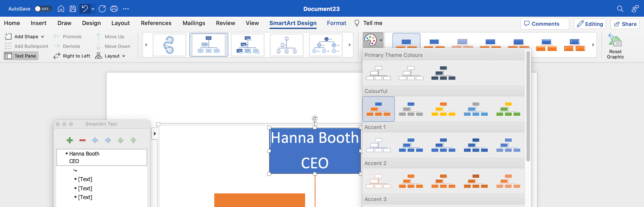Redo with the circular arrow icon
The width and height of the screenshot is (644, 207).
(x=102, y=9)
